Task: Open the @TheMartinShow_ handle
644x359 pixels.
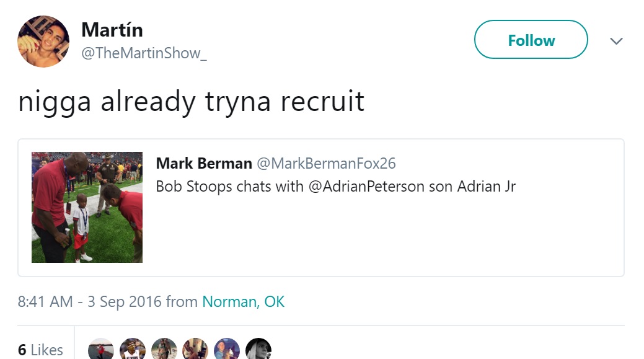Action: click(144, 53)
